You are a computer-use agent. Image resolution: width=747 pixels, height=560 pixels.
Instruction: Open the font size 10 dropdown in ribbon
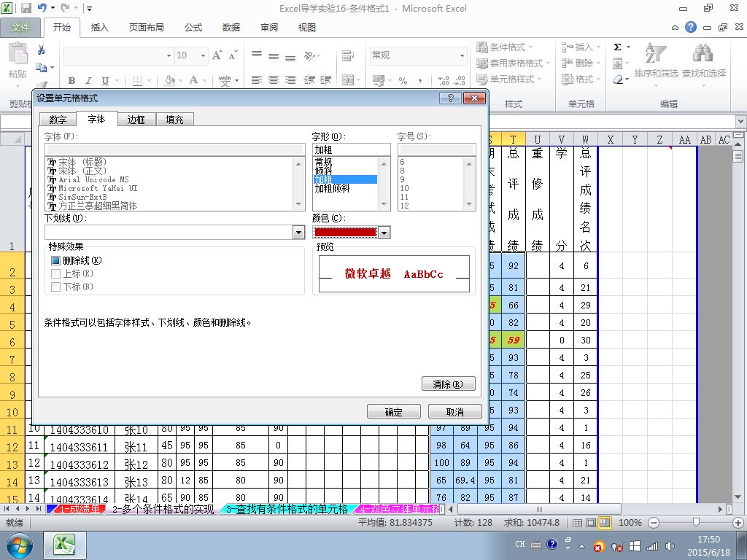coord(203,55)
